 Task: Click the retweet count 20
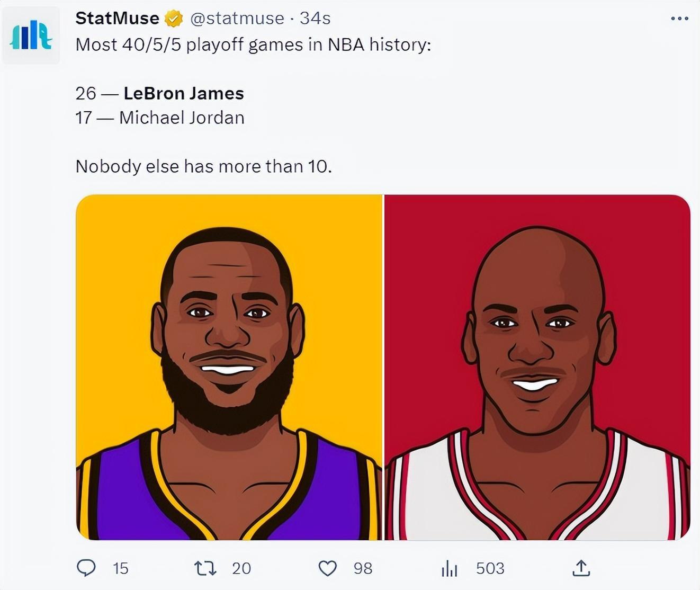241,568
